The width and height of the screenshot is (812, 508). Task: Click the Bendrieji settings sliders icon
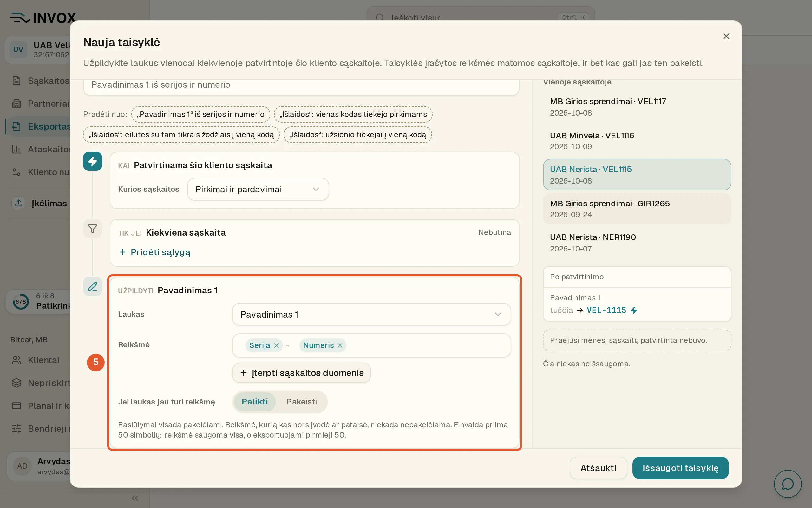tap(16, 429)
